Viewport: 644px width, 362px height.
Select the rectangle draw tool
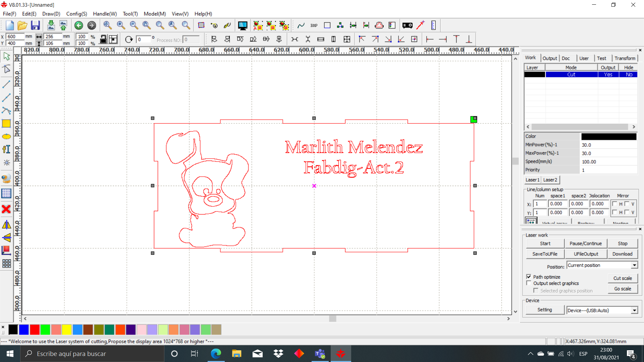[7, 123]
